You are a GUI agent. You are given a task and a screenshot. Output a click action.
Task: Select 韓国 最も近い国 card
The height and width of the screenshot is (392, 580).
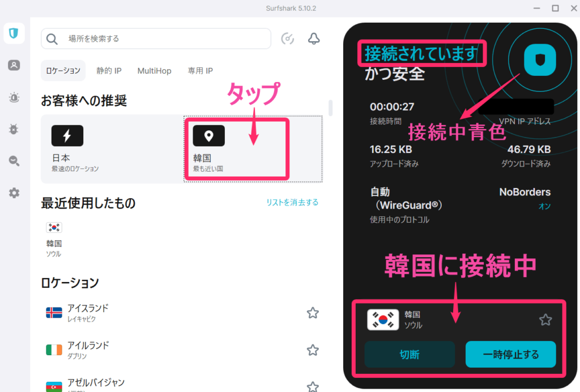[x=253, y=148]
